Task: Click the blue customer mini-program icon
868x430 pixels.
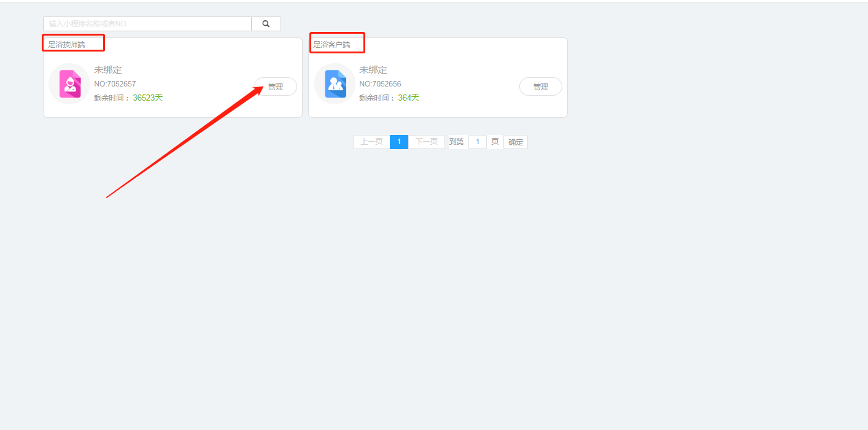Action: (x=335, y=84)
